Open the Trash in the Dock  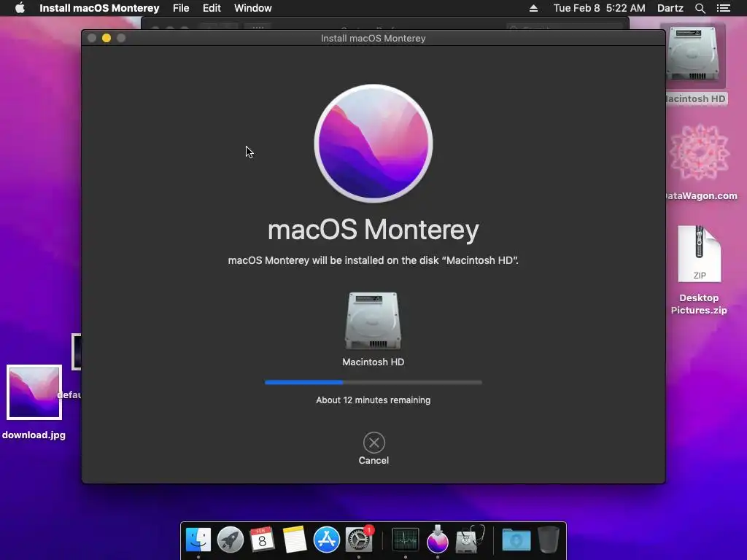tap(549, 540)
